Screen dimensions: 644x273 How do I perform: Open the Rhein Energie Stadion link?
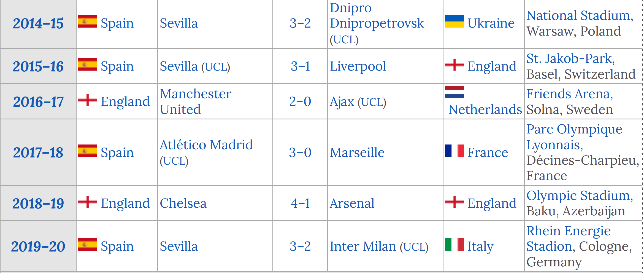(x=569, y=231)
